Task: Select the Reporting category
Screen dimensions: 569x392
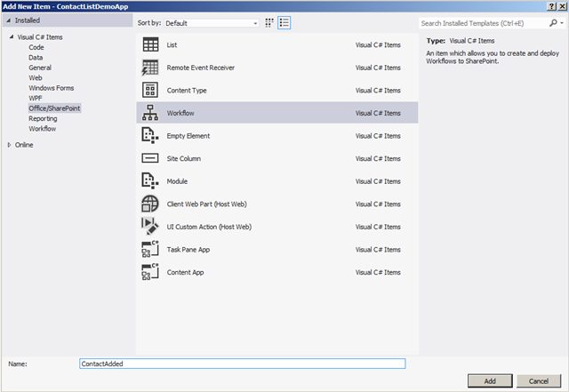Action: pos(43,119)
